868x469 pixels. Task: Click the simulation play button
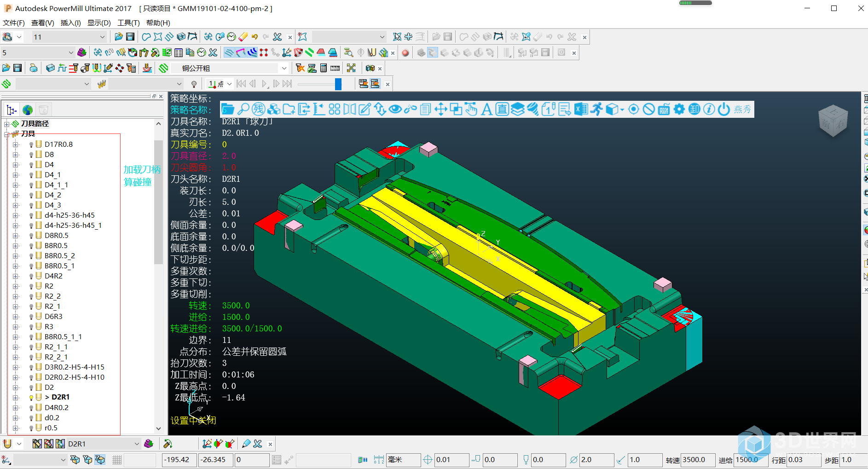pos(265,84)
